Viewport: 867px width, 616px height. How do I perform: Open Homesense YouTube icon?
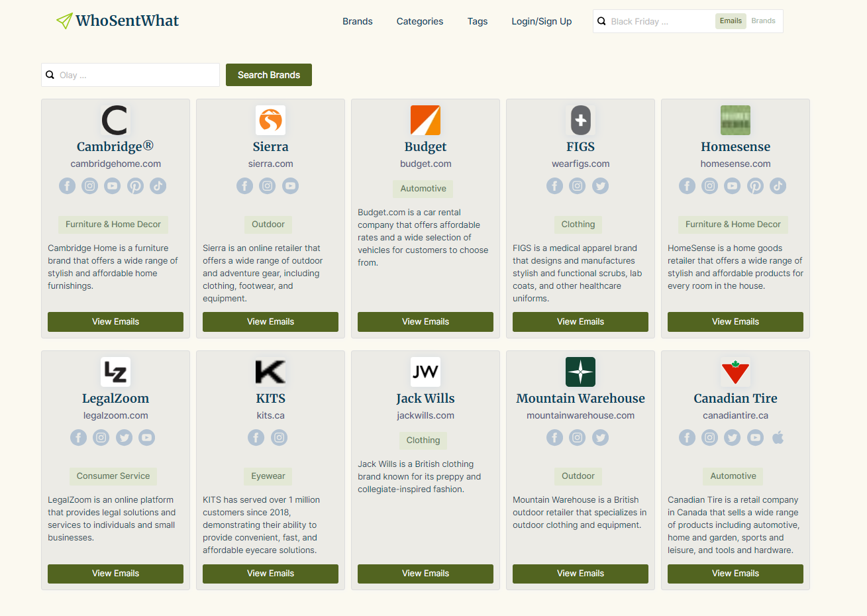click(733, 186)
